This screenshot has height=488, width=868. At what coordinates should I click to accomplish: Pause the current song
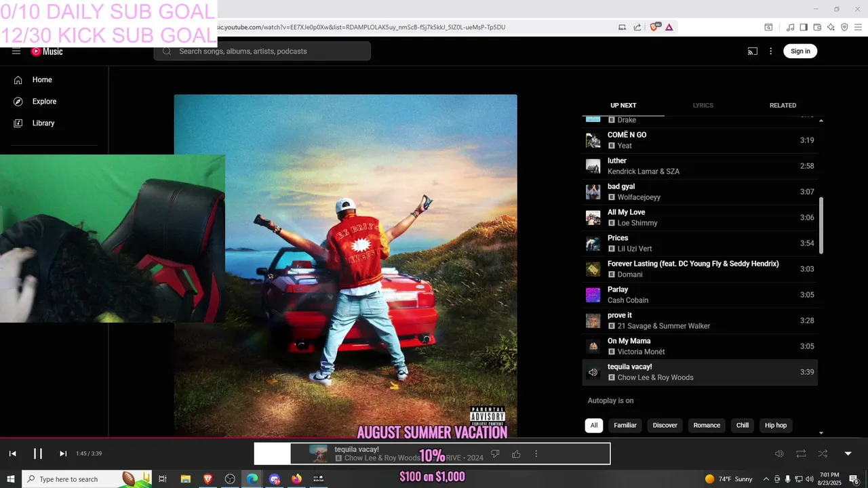click(38, 453)
